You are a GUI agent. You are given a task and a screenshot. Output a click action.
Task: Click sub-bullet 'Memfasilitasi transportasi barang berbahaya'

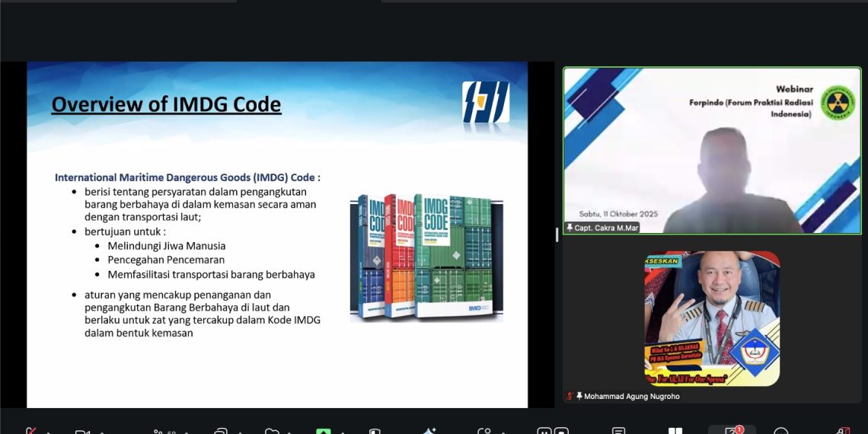[212, 274]
